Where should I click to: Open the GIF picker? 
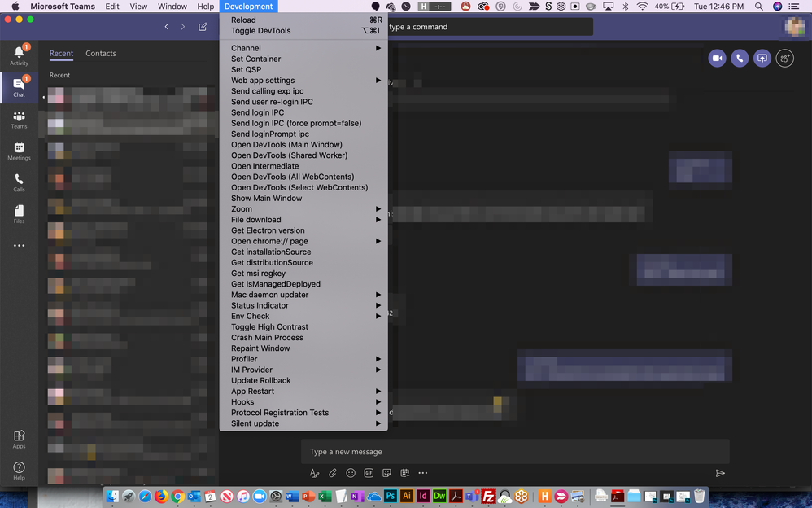coord(369,473)
